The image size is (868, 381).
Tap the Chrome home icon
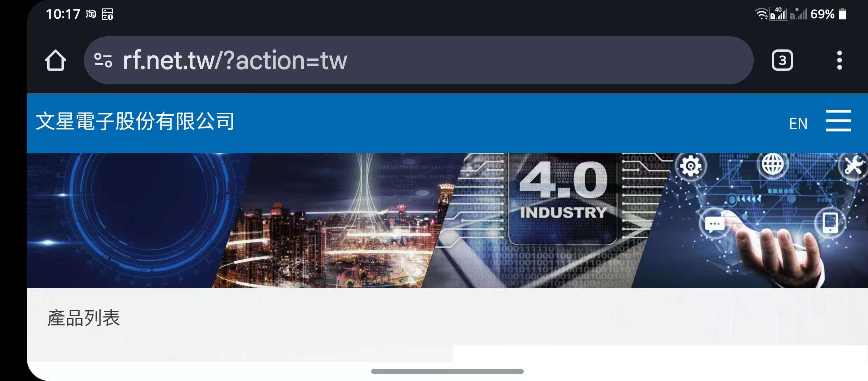[55, 60]
